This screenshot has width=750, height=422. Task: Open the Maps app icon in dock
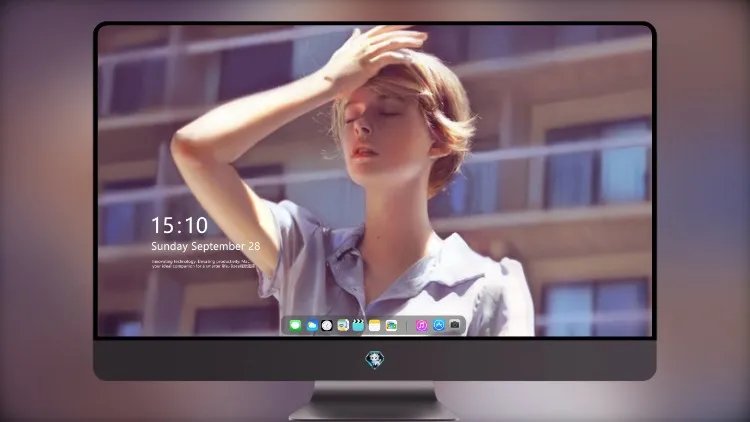[343, 326]
